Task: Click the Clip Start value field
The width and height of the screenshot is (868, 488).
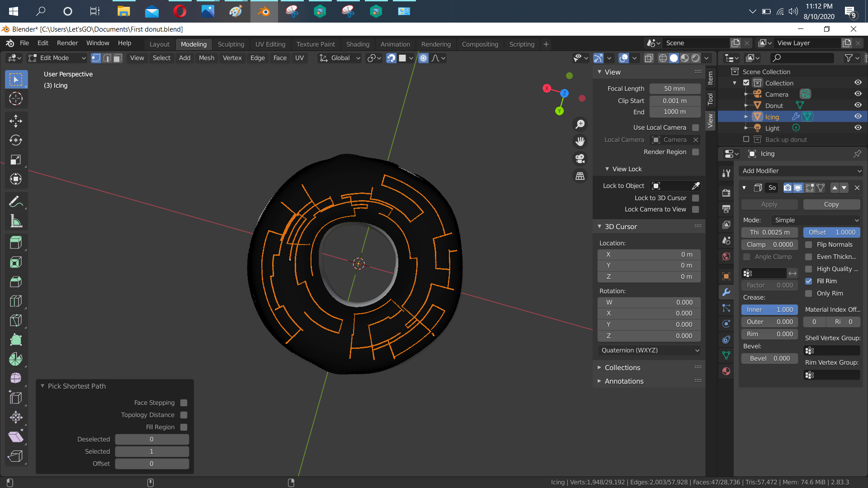Action: [x=675, y=101]
